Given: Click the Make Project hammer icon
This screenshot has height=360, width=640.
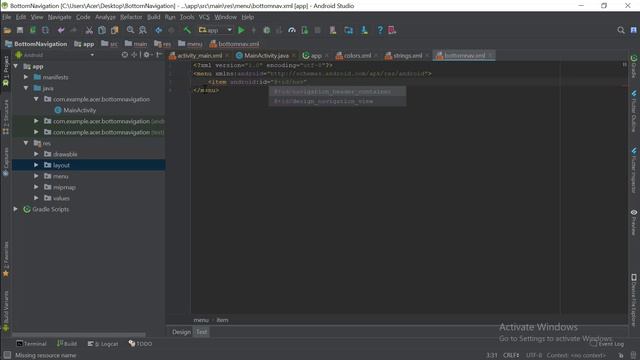Looking at the screenshot, I should 187,30.
